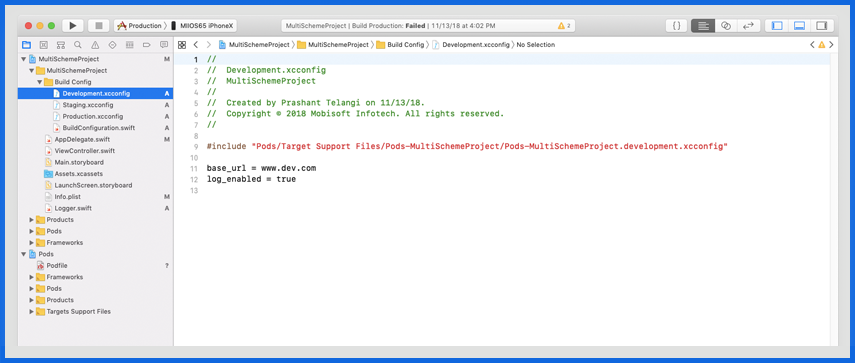The image size is (855, 363).
Task: Toggle the Debug area visibility
Action: click(x=799, y=26)
